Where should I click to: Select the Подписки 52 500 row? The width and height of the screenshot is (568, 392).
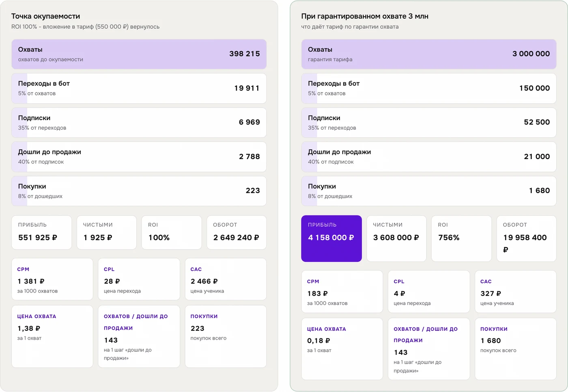429,123
